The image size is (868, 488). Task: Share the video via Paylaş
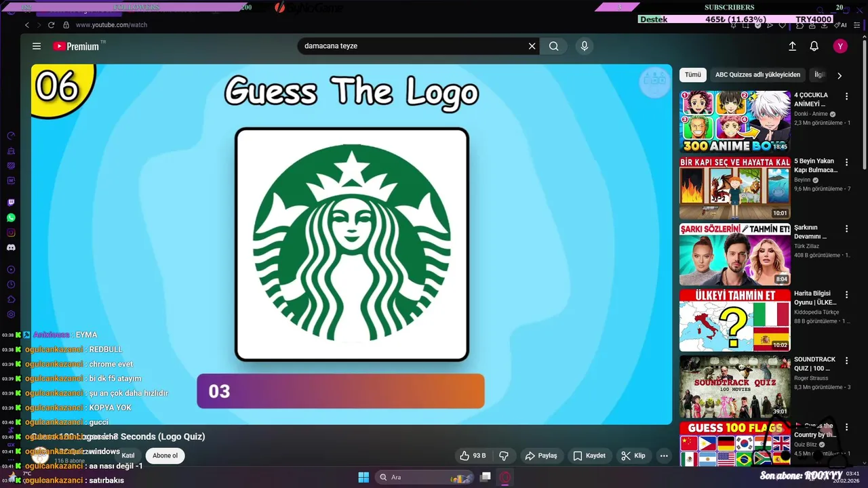click(541, 455)
